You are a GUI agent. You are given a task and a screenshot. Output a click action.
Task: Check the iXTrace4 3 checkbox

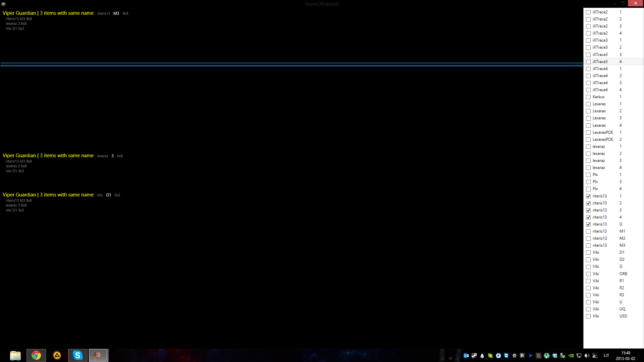click(x=588, y=83)
